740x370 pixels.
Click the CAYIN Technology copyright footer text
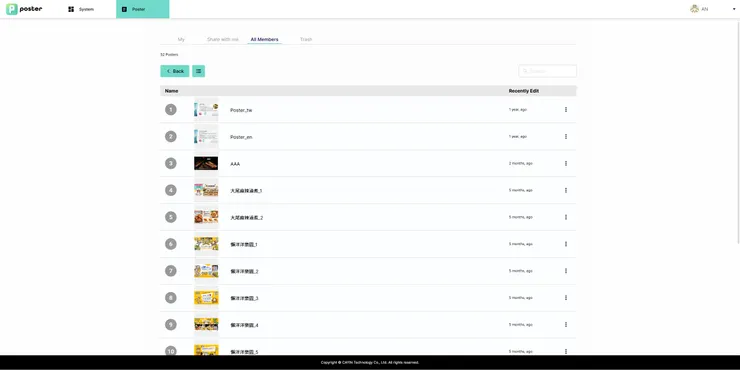pos(370,362)
